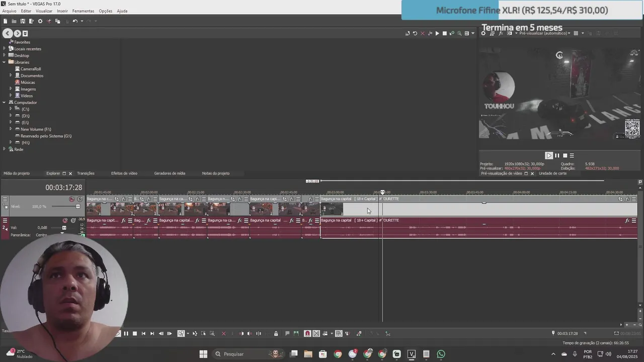
Task: Expand the Locais recentes tree node
Action: tap(5, 49)
